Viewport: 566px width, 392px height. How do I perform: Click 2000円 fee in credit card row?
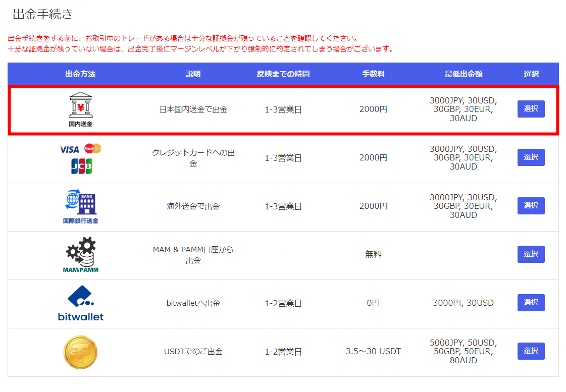[373, 157]
